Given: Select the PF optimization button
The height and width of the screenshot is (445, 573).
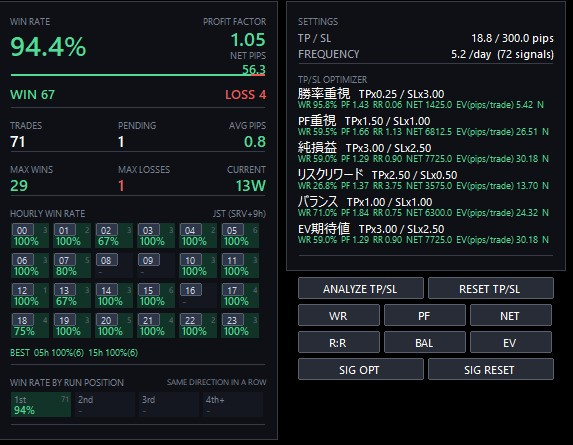Looking at the screenshot, I should 425,315.
